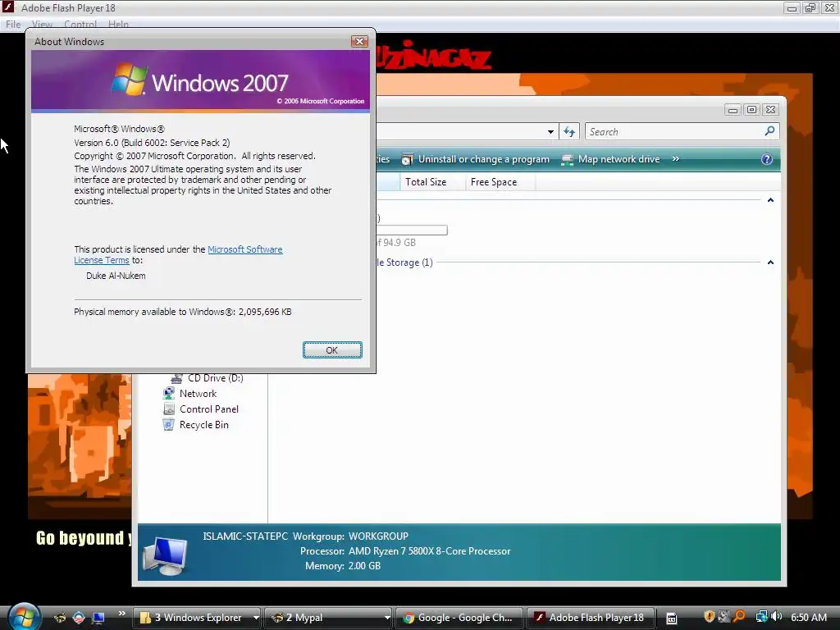The image size is (840, 630).
Task: Click the drive space usage bar
Action: 412,230
